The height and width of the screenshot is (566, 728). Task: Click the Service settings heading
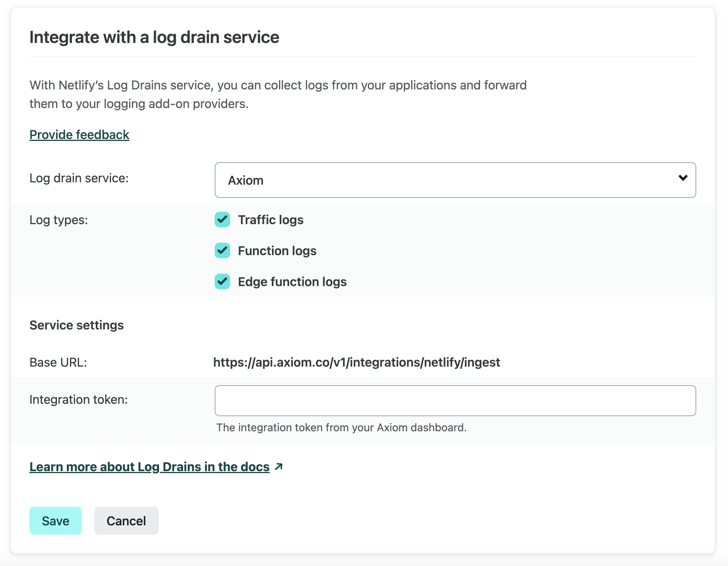(77, 325)
